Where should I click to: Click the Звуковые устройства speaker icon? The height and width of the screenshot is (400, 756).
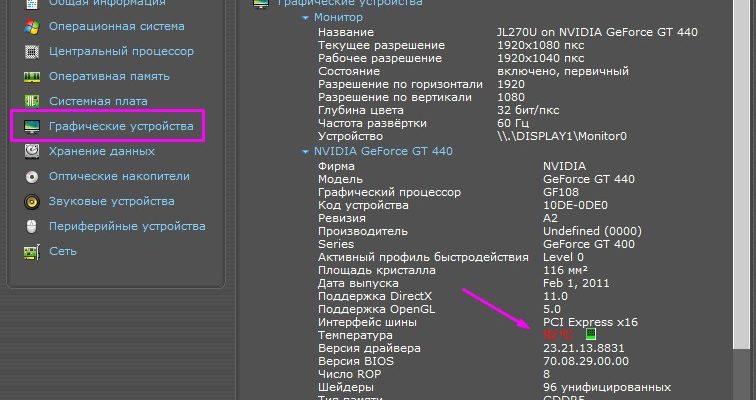(32, 201)
